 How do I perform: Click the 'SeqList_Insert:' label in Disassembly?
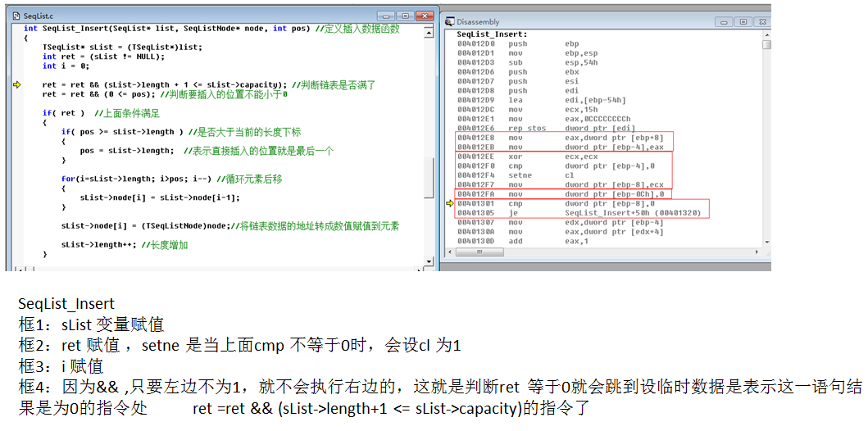click(492, 34)
